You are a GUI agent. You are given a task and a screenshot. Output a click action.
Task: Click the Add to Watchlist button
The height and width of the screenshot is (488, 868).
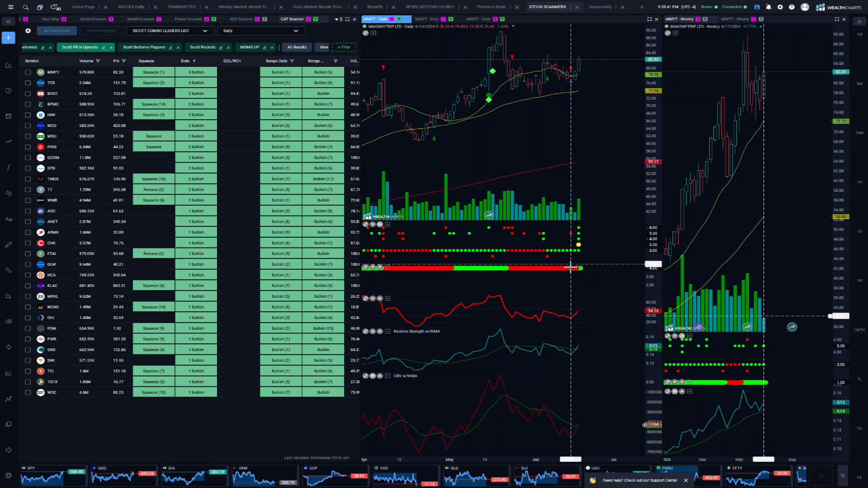point(102,31)
